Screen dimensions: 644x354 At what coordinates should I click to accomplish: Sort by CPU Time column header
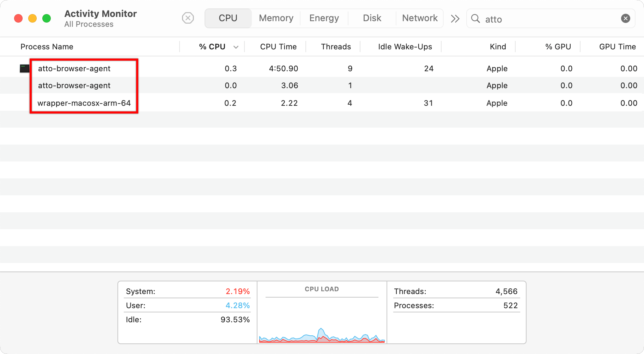(x=278, y=47)
